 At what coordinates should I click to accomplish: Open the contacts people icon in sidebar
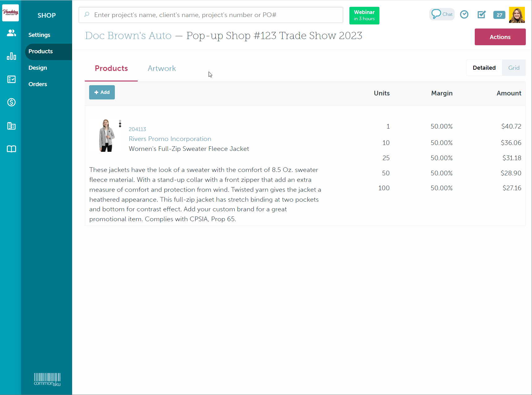[x=11, y=33]
